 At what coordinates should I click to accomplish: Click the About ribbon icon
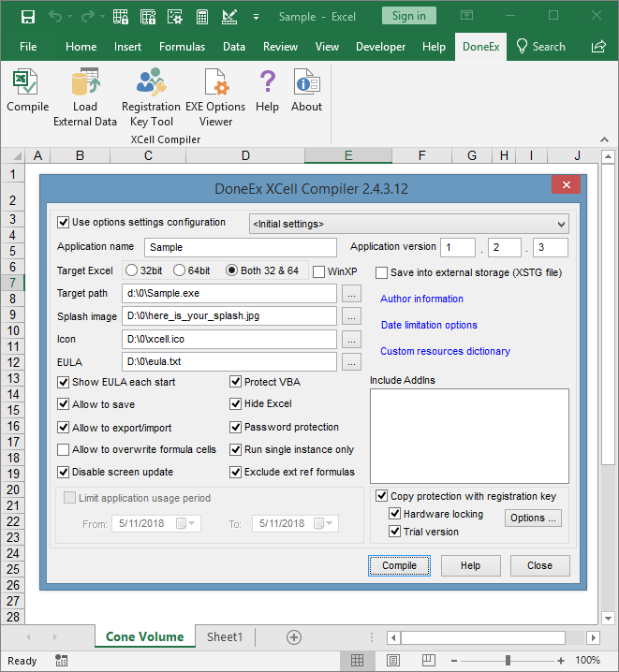(x=306, y=81)
